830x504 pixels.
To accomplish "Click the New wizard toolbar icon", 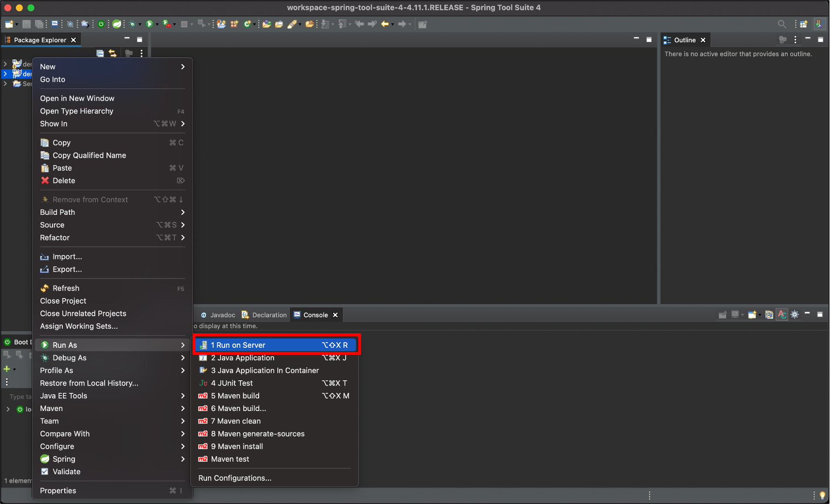I will (x=8, y=24).
